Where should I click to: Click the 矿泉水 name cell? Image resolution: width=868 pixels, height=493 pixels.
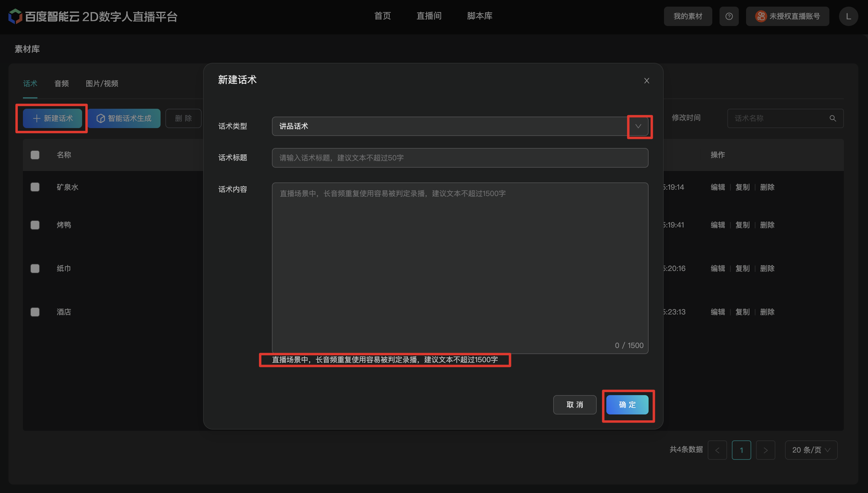point(68,187)
